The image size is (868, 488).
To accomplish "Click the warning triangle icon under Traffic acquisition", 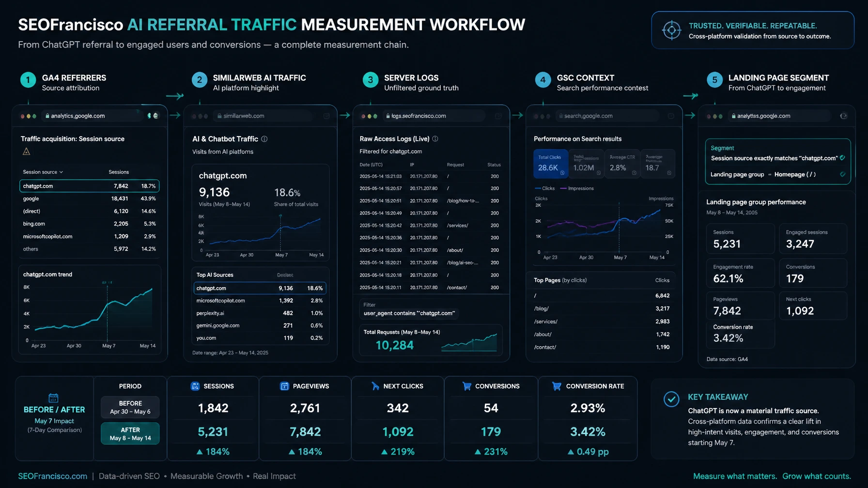I will 27,152.
